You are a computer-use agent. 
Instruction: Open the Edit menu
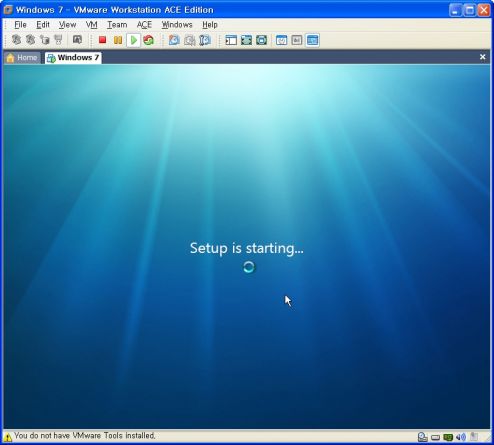click(43, 25)
